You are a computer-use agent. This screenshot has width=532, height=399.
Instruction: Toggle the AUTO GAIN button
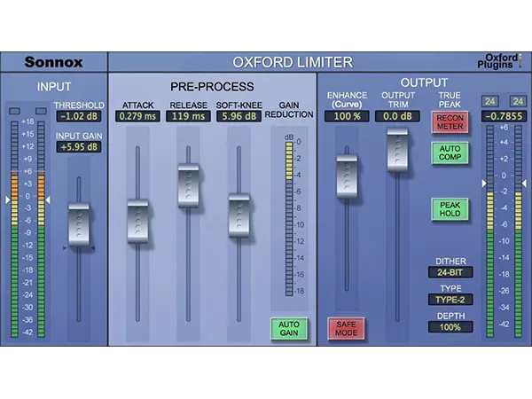coord(289,328)
